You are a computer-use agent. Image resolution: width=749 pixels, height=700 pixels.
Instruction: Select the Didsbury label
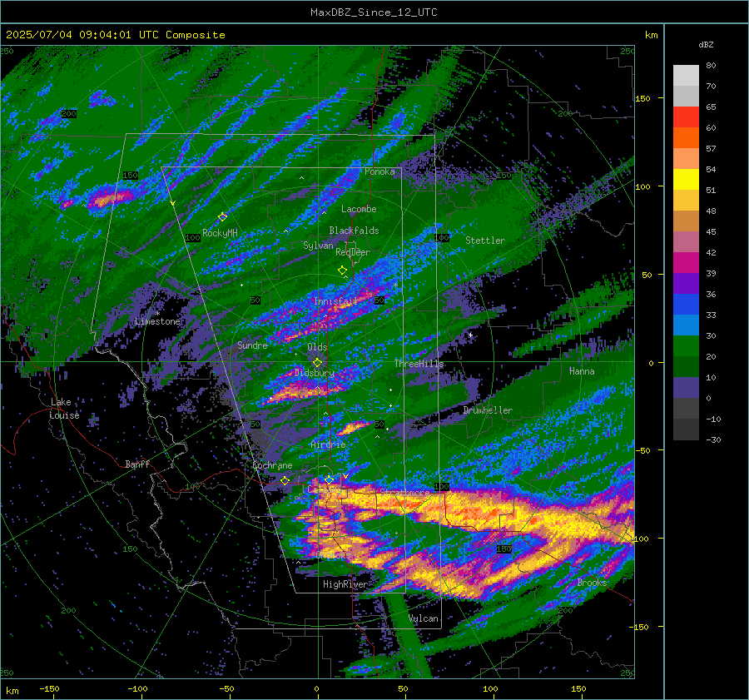315,373
